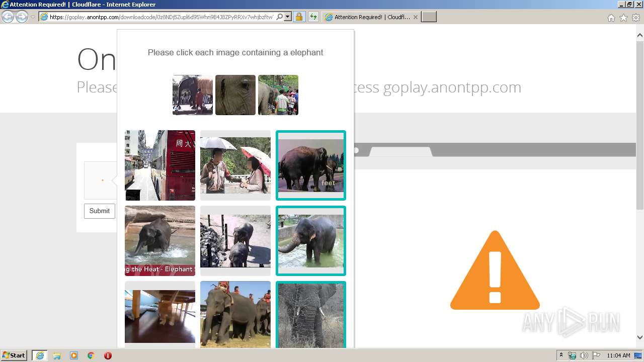This screenshot has height=362, width=644.
Task: Select the two elephants by fence tile
Action: click(x=235, y=241)
